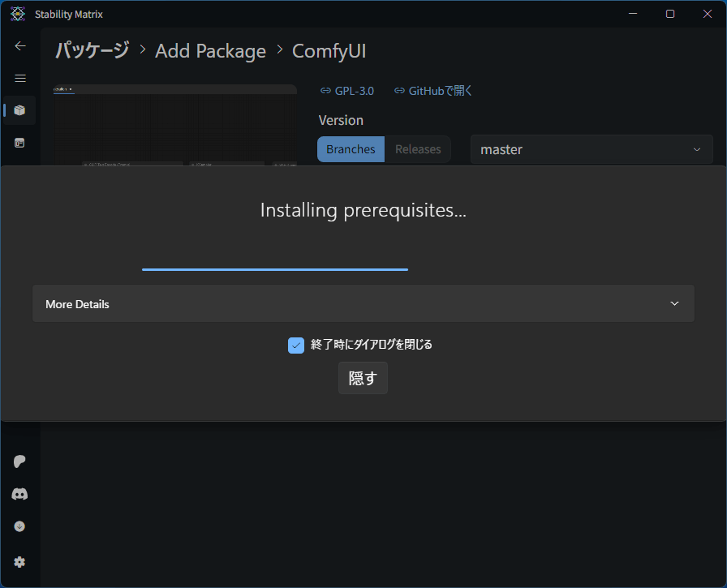Go to the Add Package breadcrumb
727x588 pixels.
coord(210,51)
